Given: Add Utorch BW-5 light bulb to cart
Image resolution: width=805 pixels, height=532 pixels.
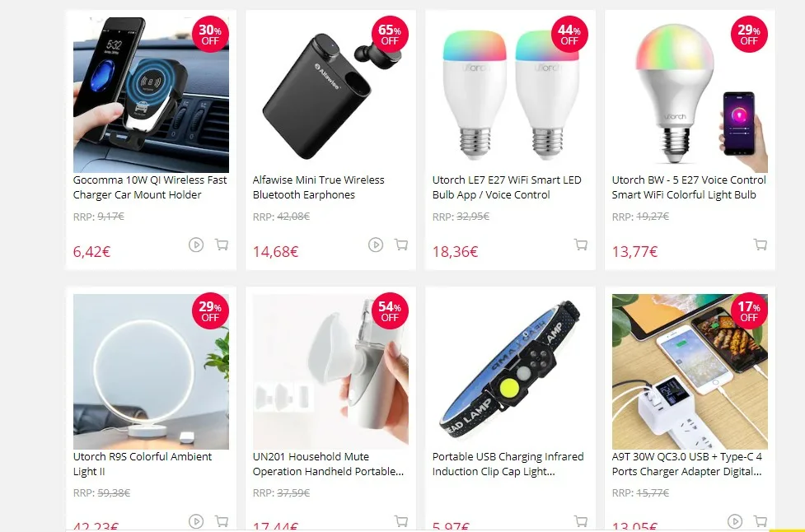Looking at the screenshot, I should (x=761, y=245).
